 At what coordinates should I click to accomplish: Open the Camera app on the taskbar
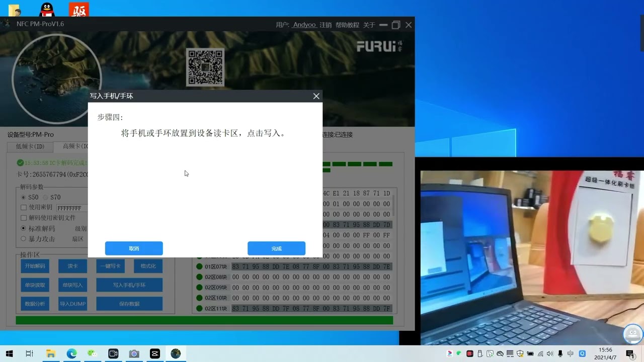coord(134,354)
